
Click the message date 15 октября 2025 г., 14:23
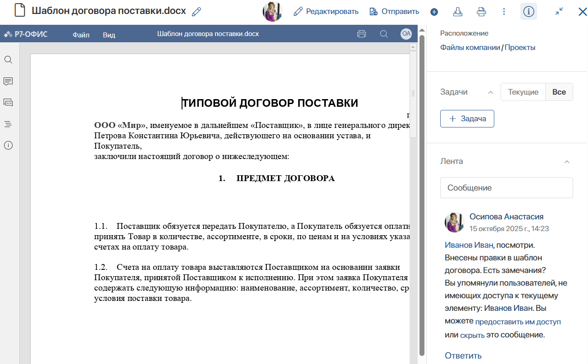(x=509, y=229)
